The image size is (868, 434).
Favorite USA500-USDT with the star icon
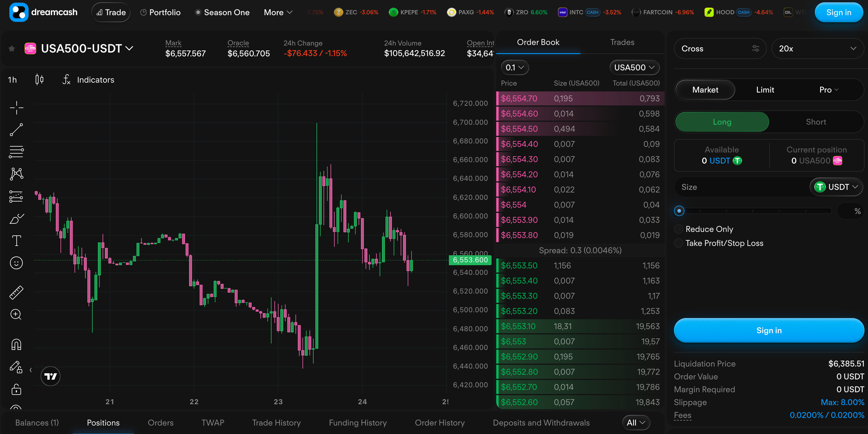point(12,49)
